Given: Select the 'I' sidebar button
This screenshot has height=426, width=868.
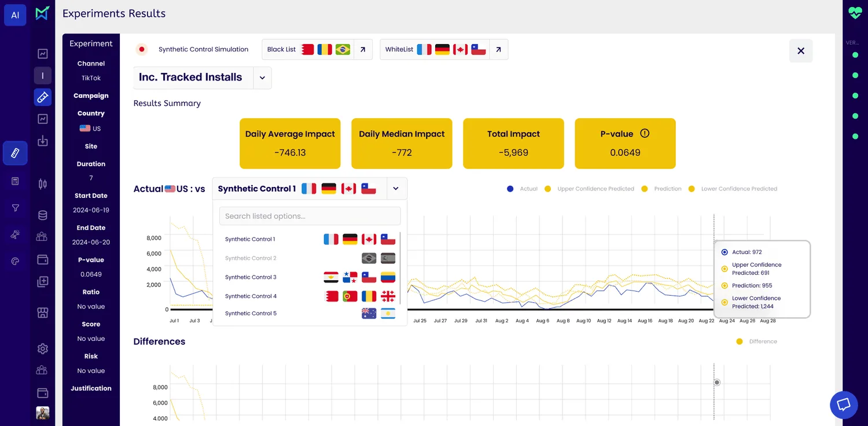Looking at the screenshot, I should (x=42, y=76).
